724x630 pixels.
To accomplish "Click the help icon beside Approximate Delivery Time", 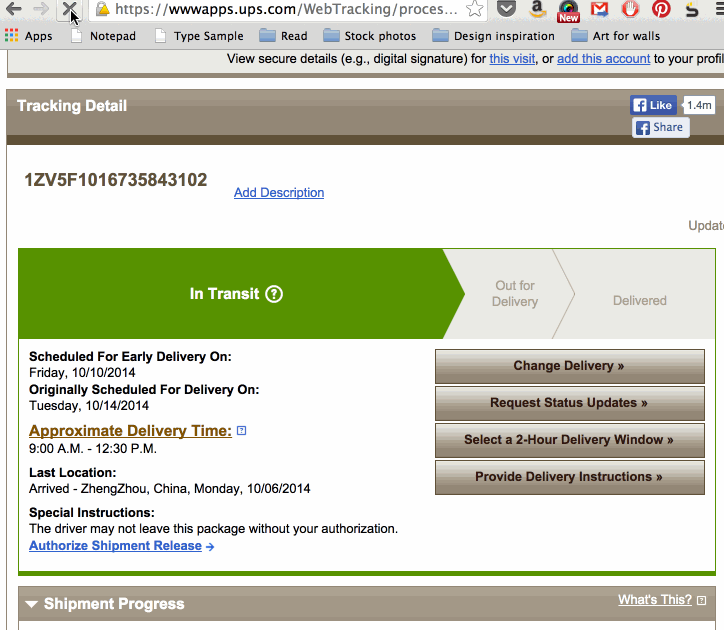I will [241, 430].
